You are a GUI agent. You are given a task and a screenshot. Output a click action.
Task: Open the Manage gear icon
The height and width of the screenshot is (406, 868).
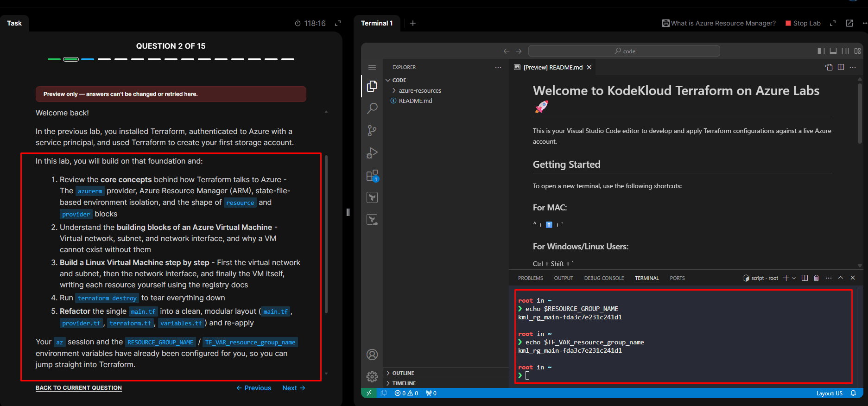click(x=372, y=377)
